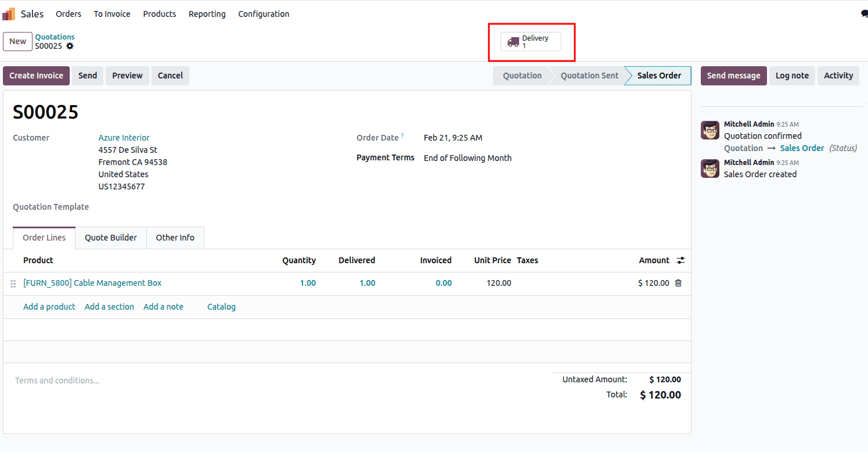
Task: Go back via the Quotations breadcrumb link
Action: [55, 37]
